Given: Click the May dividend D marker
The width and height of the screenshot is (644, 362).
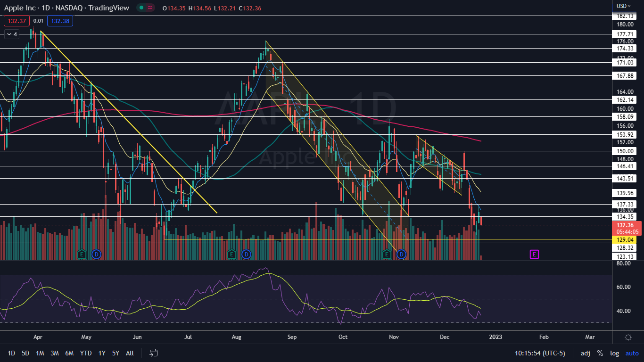Looking at the screenshot, I should click(x=96, y=255).
